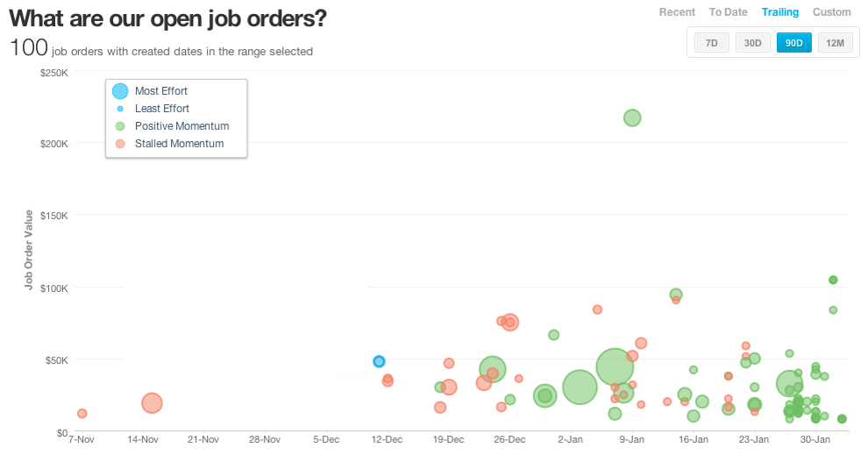This screenshot has height=455, width=868.
Task: Select the largest green bubble near 9-Jan
Action: tap(615, 367)
